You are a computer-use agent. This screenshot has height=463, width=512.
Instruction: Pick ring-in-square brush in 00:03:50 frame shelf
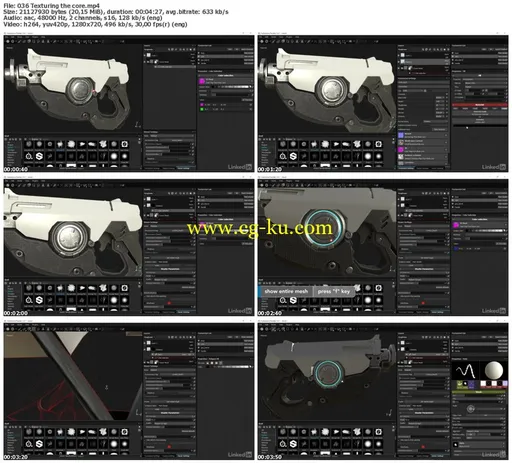click(378, 432)
